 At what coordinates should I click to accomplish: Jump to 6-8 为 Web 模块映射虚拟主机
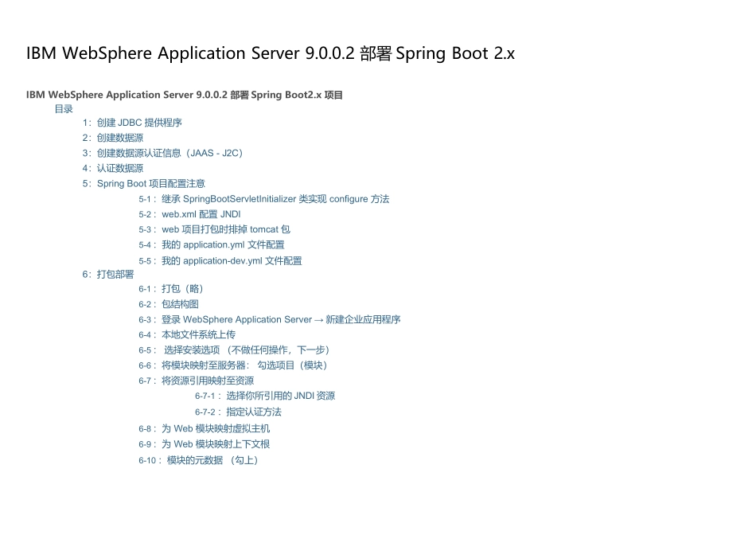click(205, 429)
